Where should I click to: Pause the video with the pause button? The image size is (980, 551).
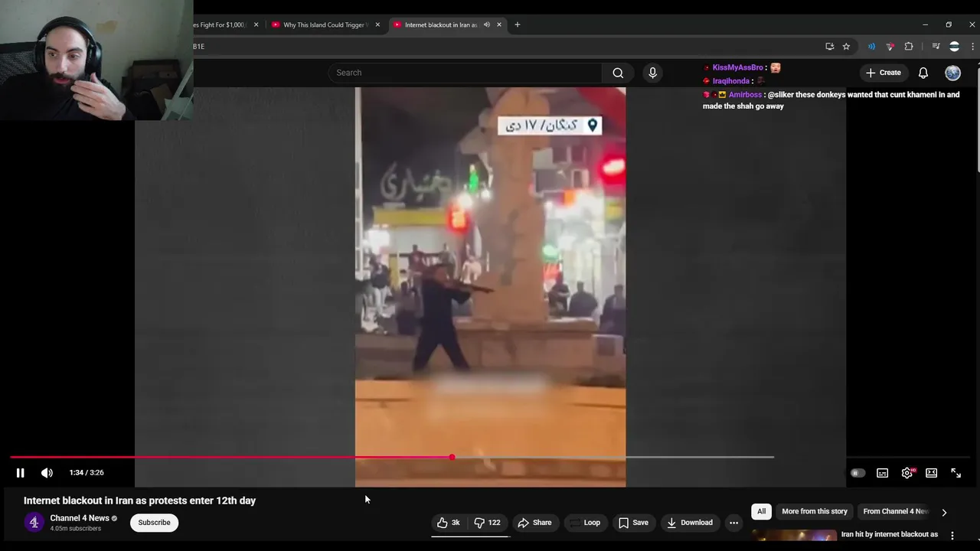pyautogui.click(x=20, y=473)
